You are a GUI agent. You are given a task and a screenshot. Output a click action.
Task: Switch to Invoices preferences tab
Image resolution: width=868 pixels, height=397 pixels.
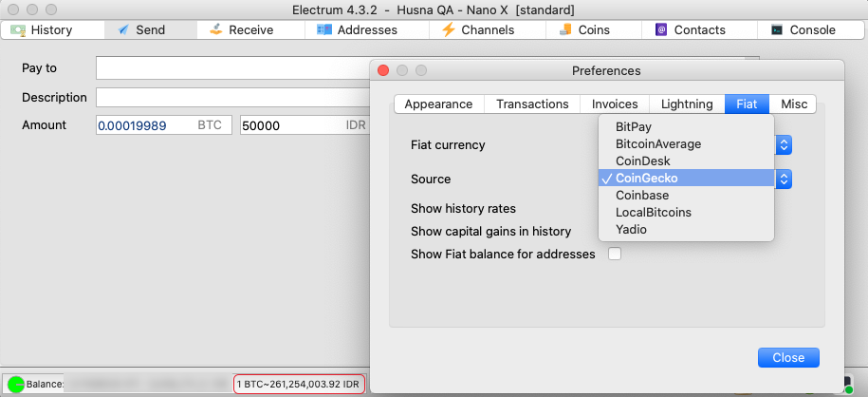tap(615, 104)
